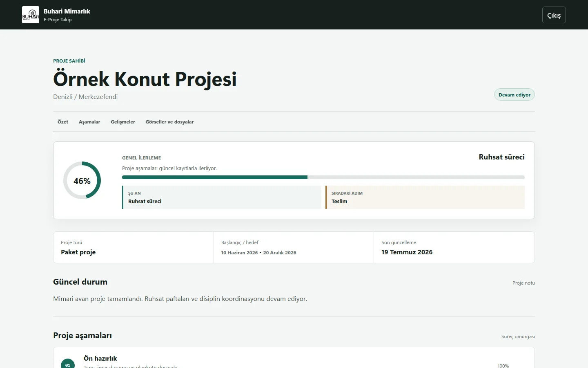Image resolution: width=588 pixels, height=368 pixels.
Task: Switch to the Aşamalar tab
Action: tap(89, 122)
